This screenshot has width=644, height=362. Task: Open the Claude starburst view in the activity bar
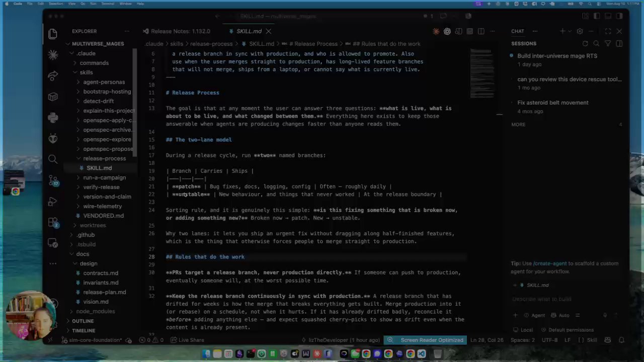(53, 55)
